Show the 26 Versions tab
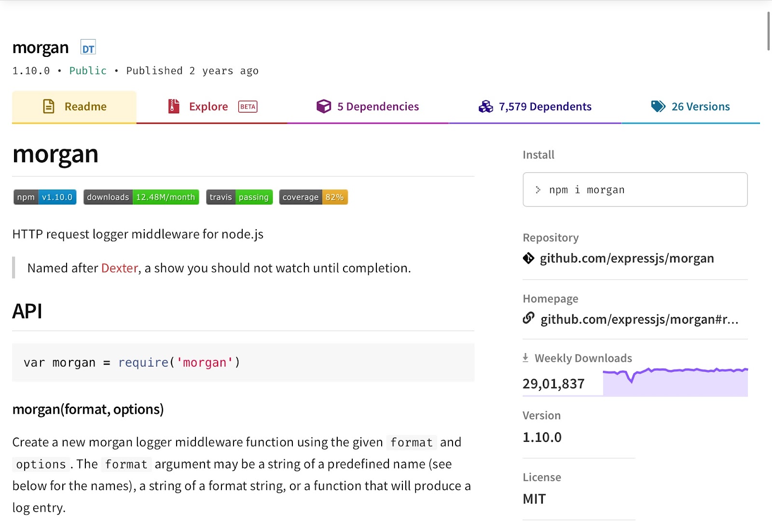This screenshot has height=532, width=772. point(690,107)
